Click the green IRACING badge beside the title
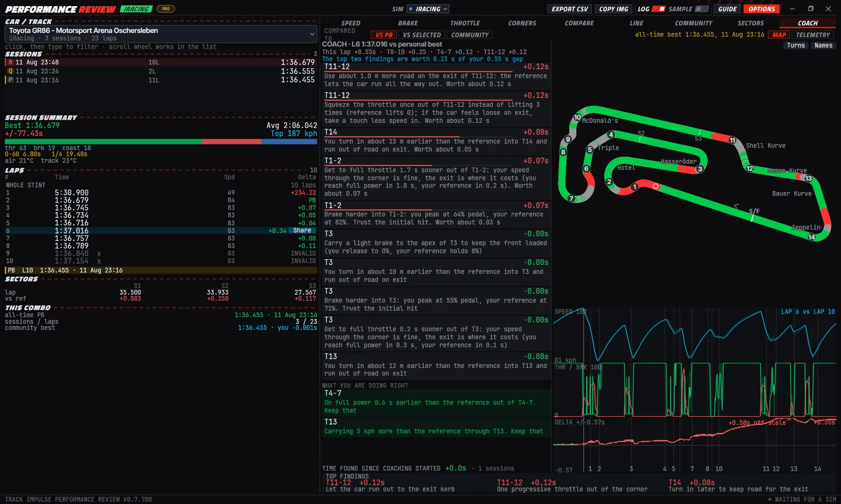 coord(136,9)
